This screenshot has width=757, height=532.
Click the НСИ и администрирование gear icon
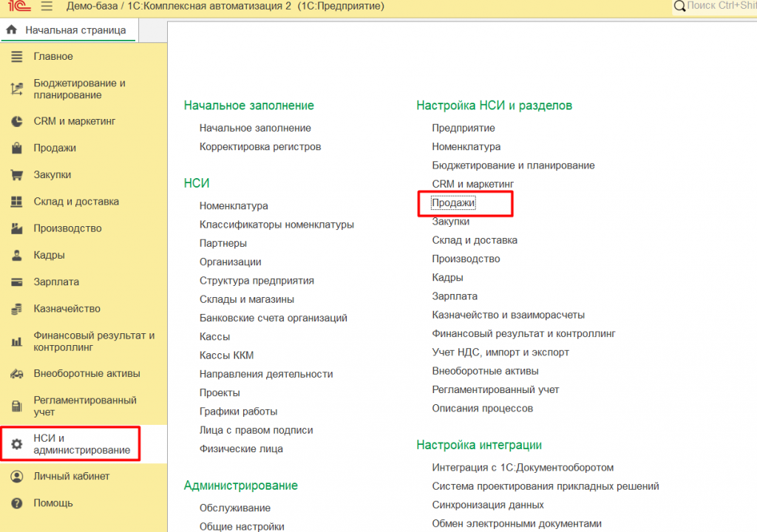click(x=17, y=444)
